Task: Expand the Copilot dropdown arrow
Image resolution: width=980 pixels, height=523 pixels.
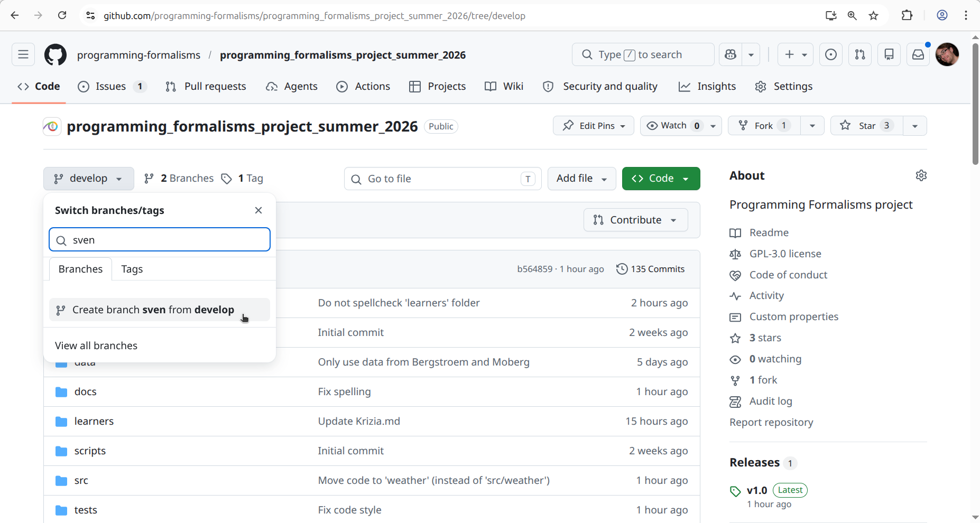Action: pyautogui.click(x=751, y=54)
